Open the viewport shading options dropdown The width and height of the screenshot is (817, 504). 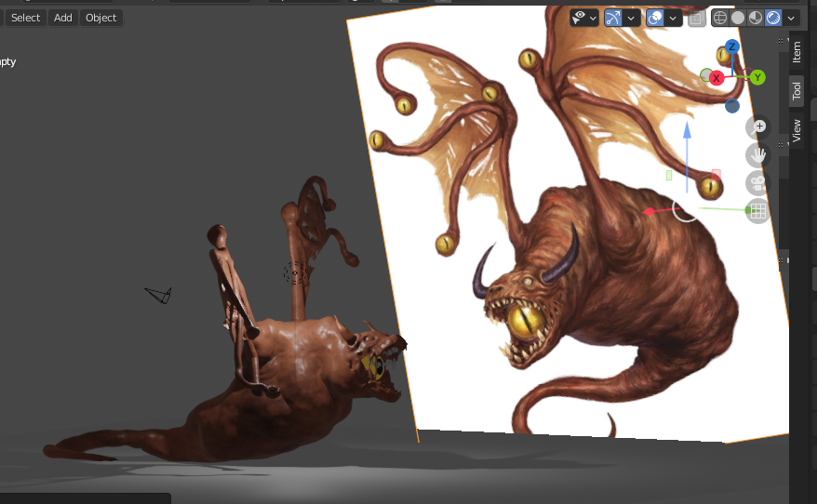792,18
